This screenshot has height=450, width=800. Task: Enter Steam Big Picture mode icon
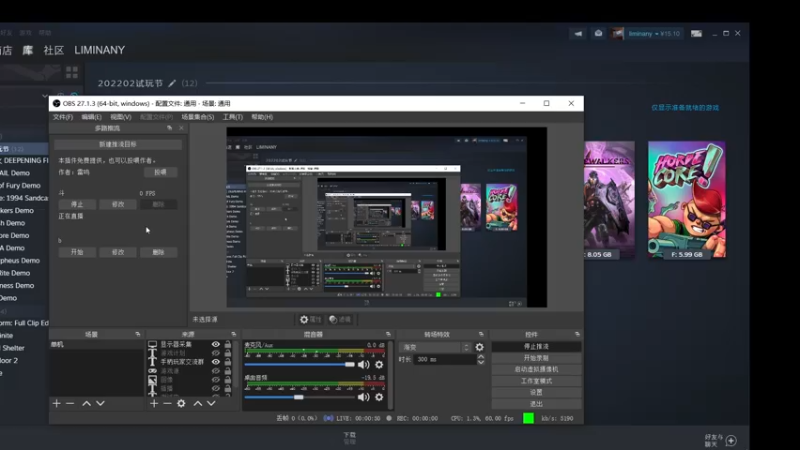point(696,34)
